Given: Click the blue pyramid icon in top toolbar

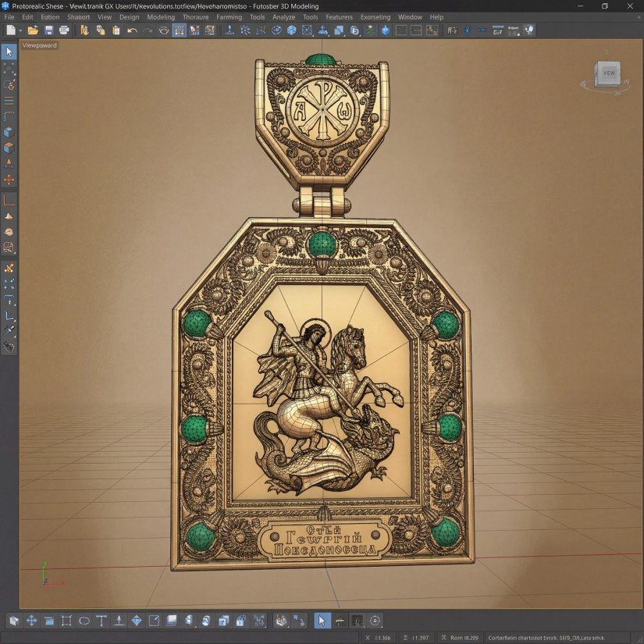Looking at the screenshot, I should pyautogui.click(x=323, y=30).
